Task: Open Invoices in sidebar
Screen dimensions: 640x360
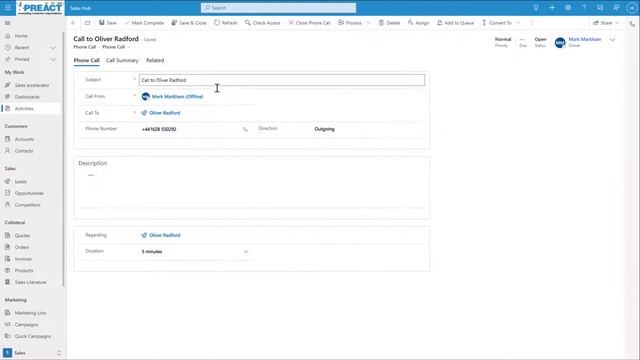Action: coord(23,259)
